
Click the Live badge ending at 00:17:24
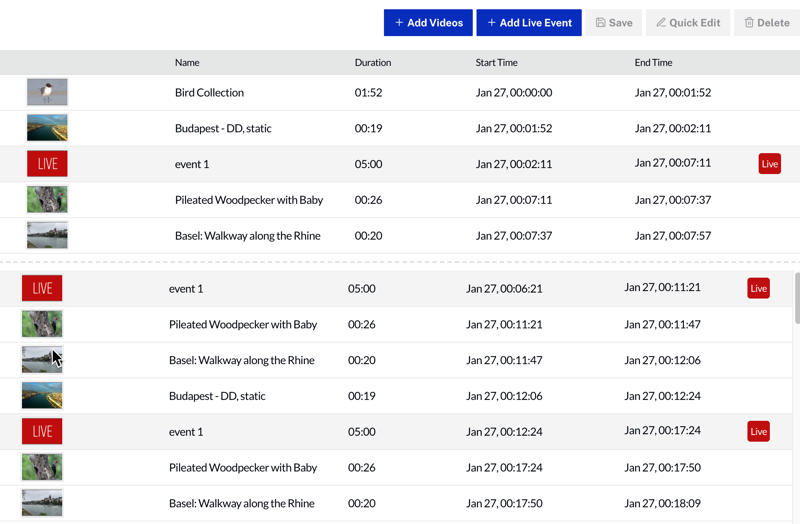759,432
